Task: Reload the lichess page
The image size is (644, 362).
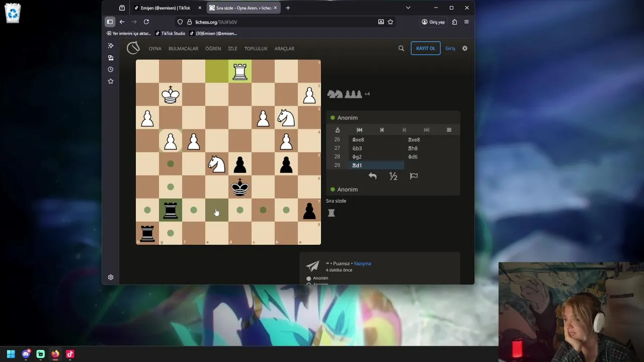Action: click(146, 22)
